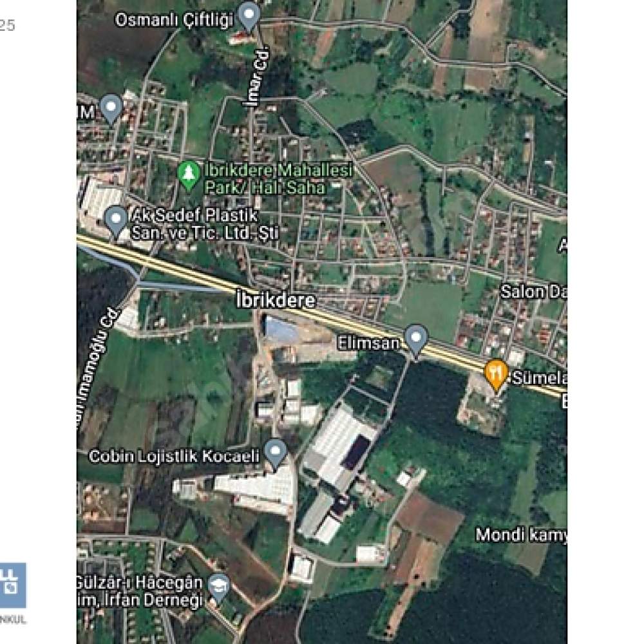The width and height of the screenshot is (644, 644).
Task: Click the Elimsan text label
Action: [x=368, y=343]
